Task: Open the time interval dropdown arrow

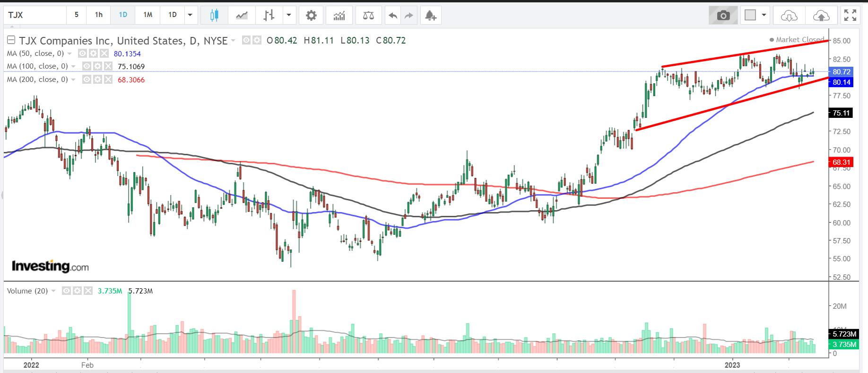Action: (190, 15)
